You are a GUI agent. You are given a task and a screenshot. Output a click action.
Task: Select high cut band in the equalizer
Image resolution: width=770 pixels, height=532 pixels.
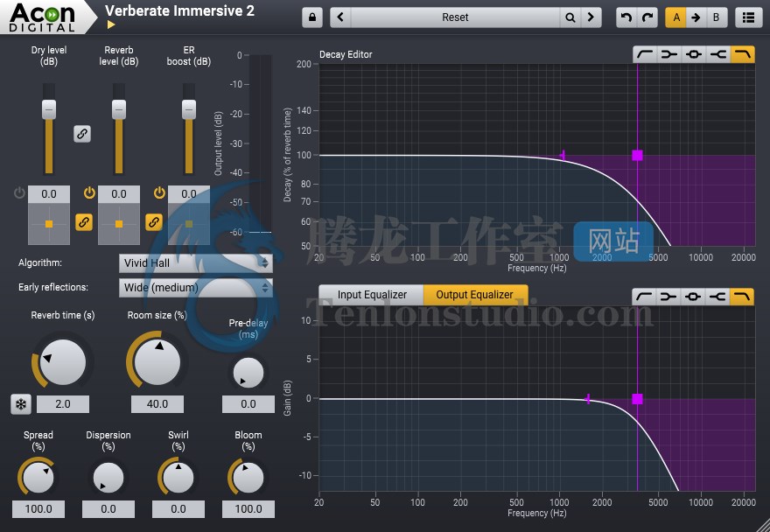(x=742, y=297)
